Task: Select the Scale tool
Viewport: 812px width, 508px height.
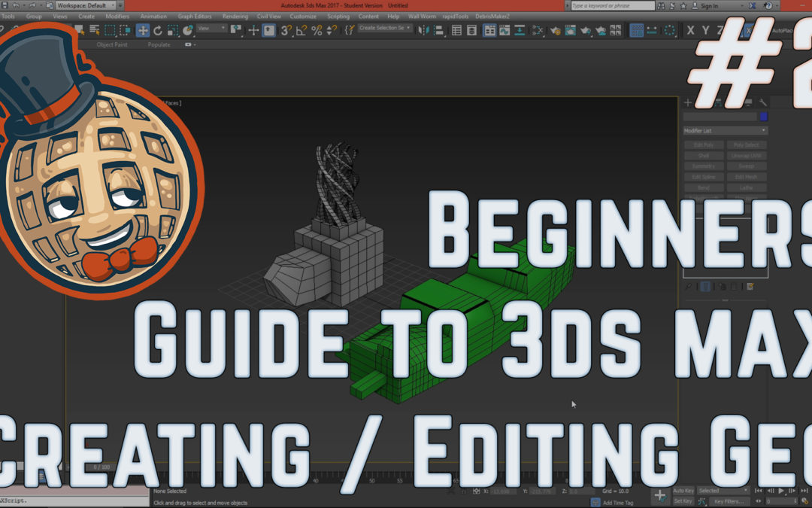Action: tap(172, 30)
